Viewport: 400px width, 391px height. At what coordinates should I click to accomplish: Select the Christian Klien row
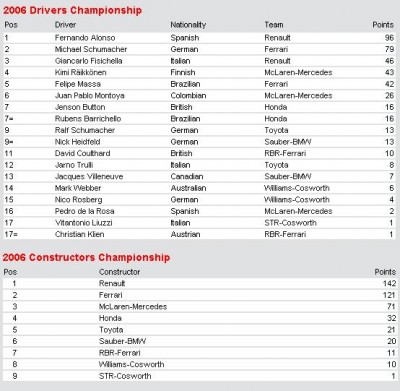tap(199, 234)
